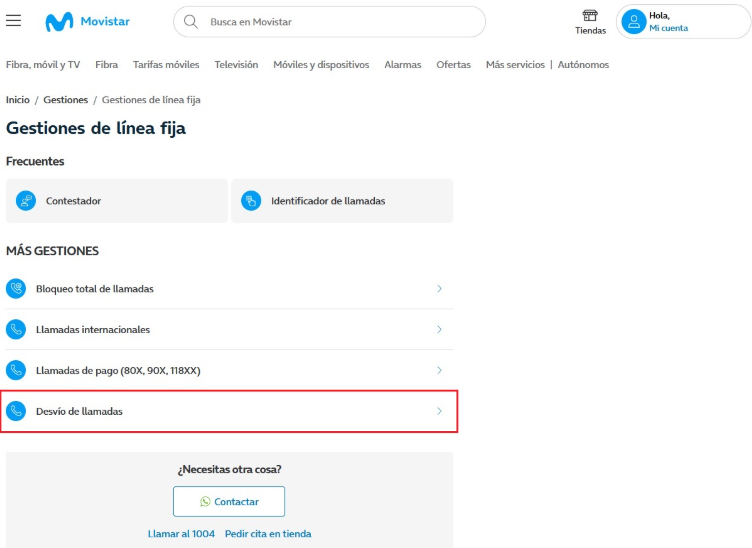The height and width of the screenshot is (548, 752).
Task: Follow the Pedir cita en tienda link
Action: tap(268, 534)
